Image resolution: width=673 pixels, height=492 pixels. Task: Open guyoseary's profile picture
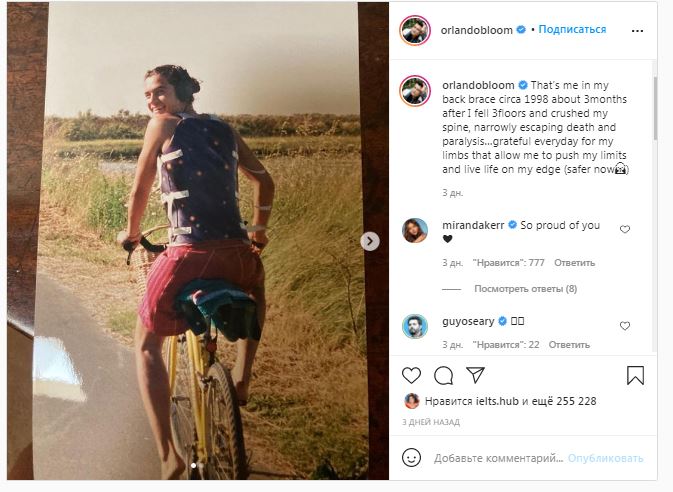414,326
